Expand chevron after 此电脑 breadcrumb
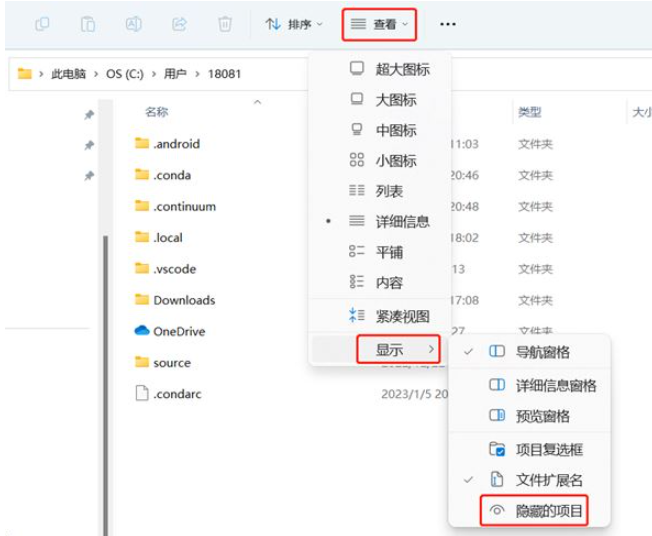 pos(96,74)
